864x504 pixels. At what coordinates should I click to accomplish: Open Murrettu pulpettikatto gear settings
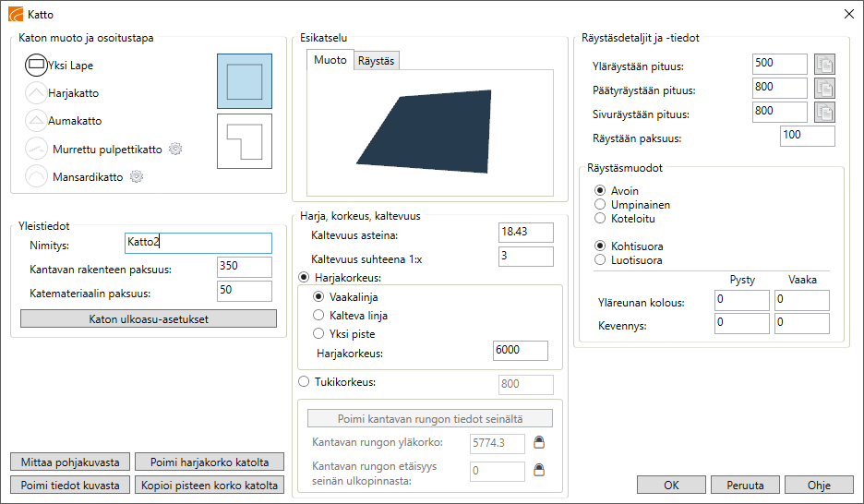[x=175, y=149]
